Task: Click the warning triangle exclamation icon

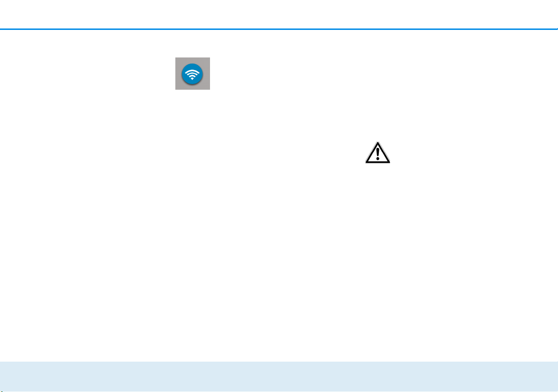Action: (377, 153)
